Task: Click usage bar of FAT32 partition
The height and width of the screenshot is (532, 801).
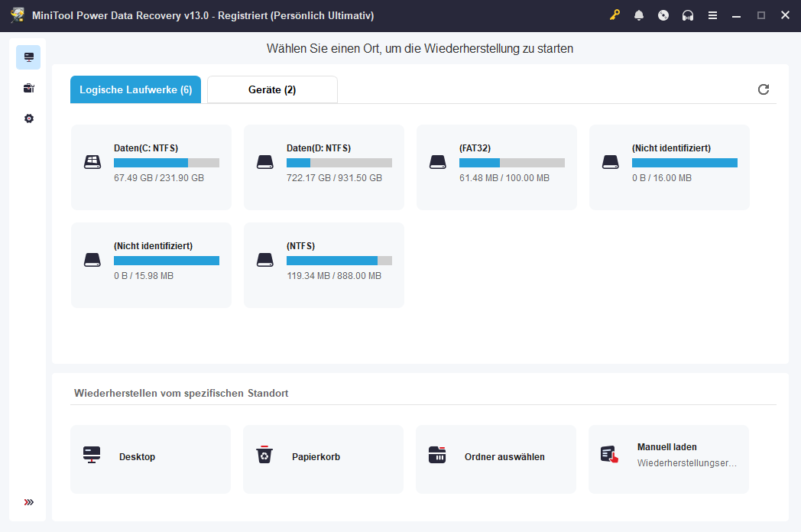Action: point(512,163)
